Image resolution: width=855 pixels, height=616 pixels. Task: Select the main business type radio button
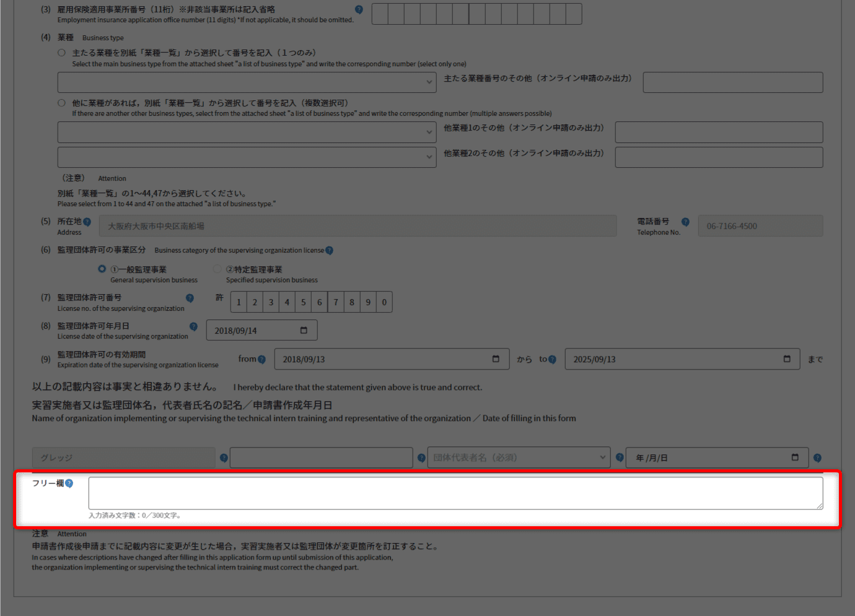pos(61,53)
